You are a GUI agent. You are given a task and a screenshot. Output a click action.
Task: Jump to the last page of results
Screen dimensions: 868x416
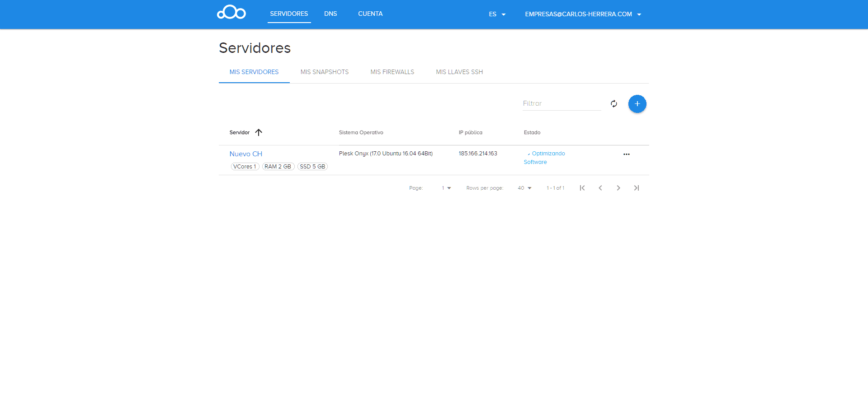(637, 188)
